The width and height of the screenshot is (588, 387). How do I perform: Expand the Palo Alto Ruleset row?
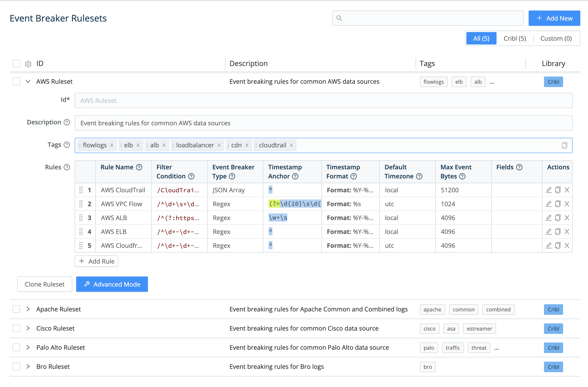28,348
